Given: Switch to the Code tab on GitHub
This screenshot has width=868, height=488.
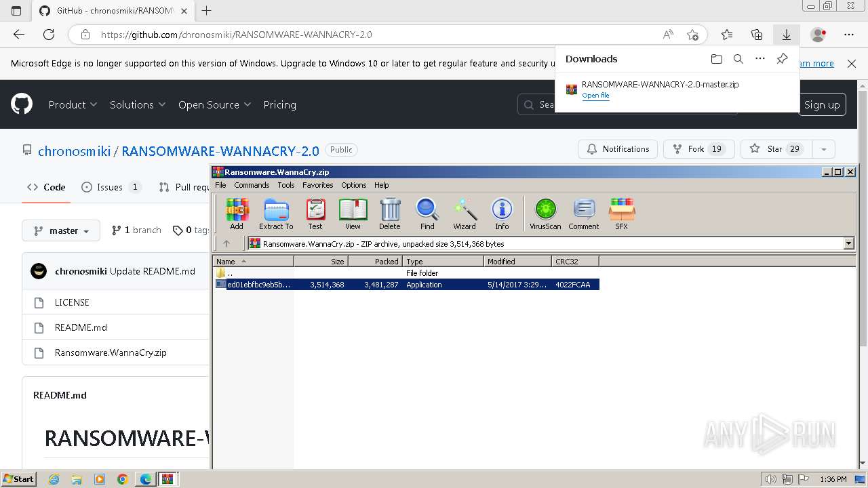Looking at the screenshot, I should (x=46, y=187).
